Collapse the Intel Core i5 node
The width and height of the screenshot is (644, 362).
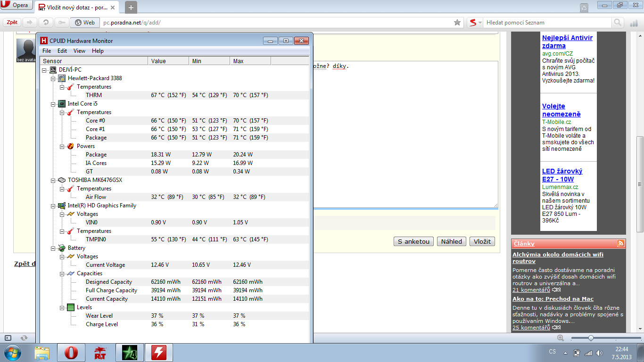(53, 104)
